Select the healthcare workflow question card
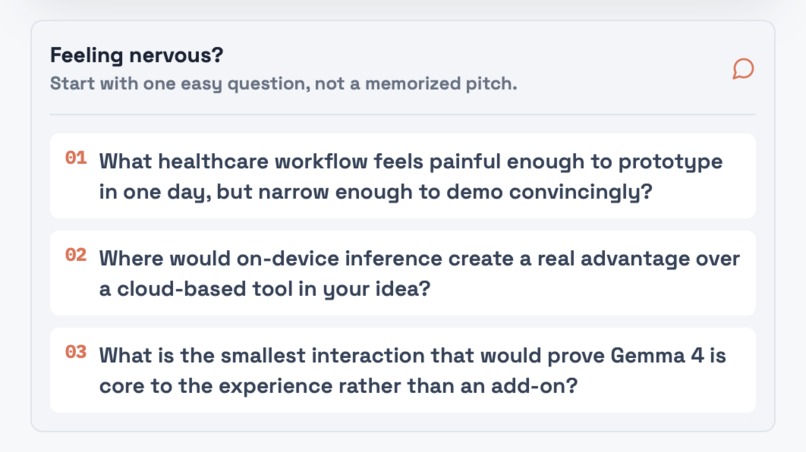 pos(402,176)
